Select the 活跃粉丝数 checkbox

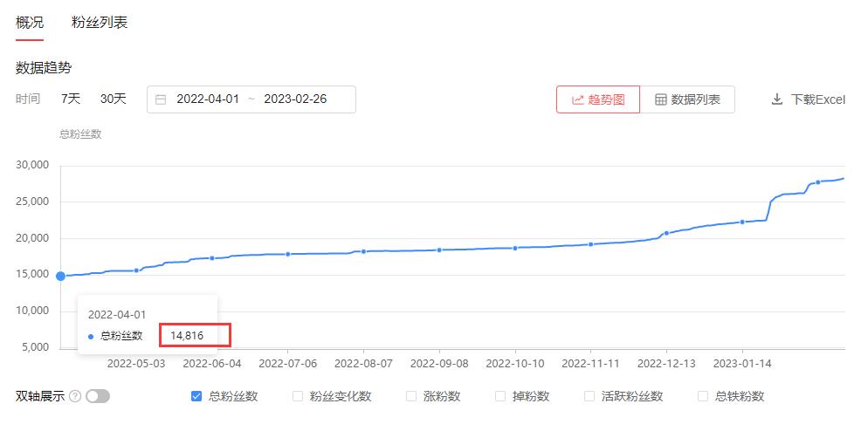(x=589, y=396)
